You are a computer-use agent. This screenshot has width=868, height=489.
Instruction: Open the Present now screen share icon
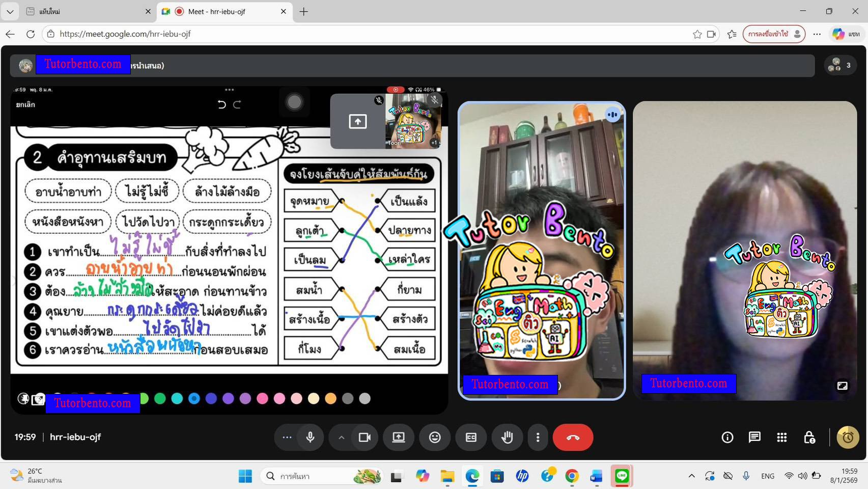[399, 437]
